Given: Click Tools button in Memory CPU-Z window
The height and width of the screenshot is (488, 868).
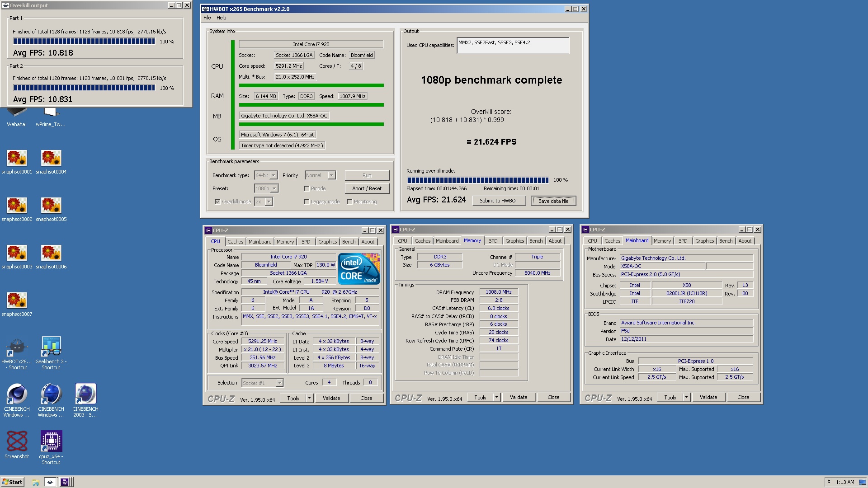Looking at the screenshot, I should 480,397.
